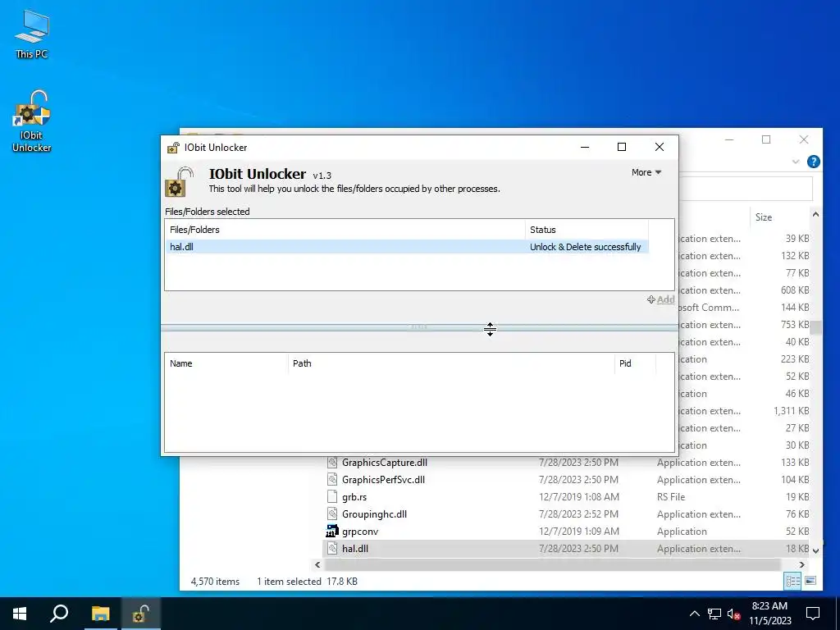Viewport: 840px width, 630px height.
Task: Open Explorer help question mark icon
Action: [813, 162]
